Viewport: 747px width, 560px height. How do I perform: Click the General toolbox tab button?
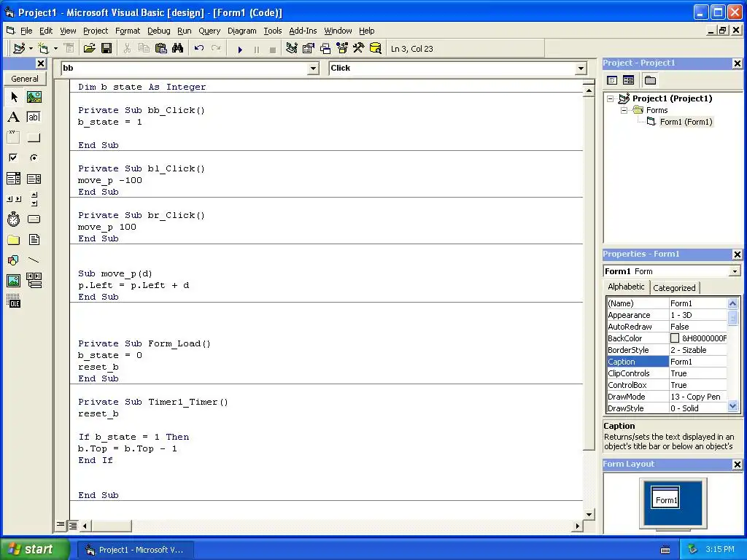tap(25, 79)
